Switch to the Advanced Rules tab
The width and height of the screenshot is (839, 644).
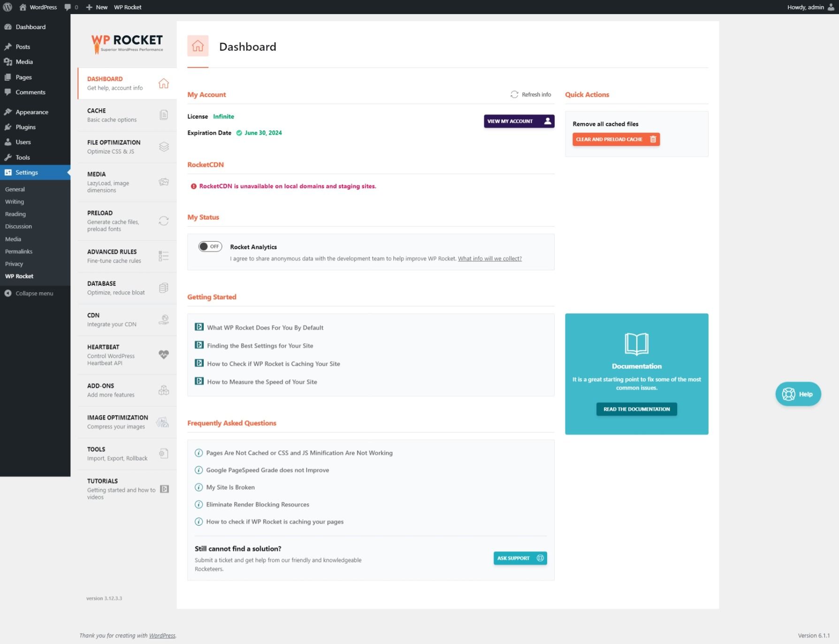click(x=127, y=256)
